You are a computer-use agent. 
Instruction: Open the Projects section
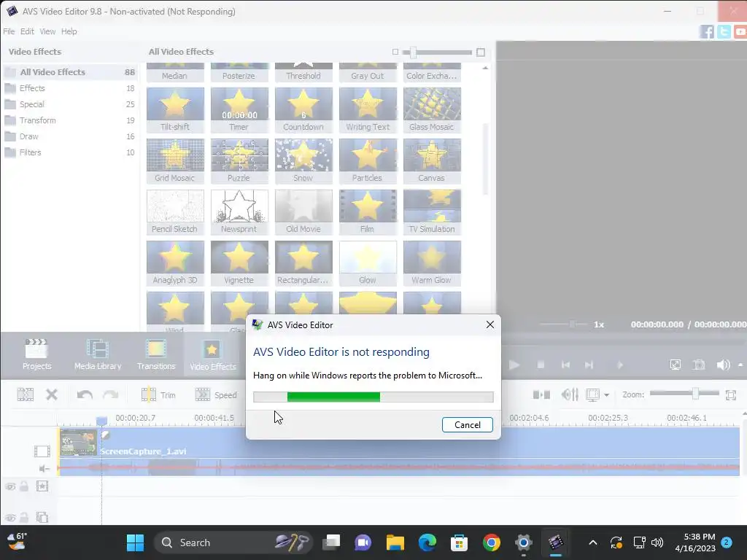(36, 354)
